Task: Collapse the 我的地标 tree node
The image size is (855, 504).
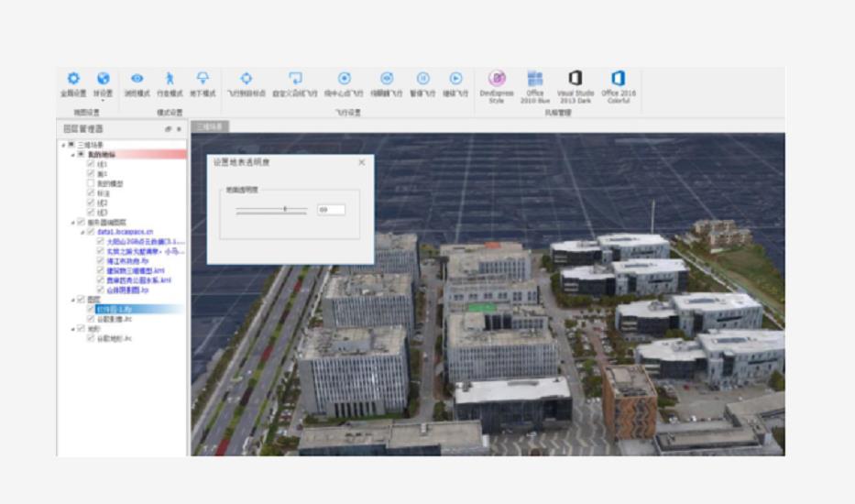Action: pos(72,154)
